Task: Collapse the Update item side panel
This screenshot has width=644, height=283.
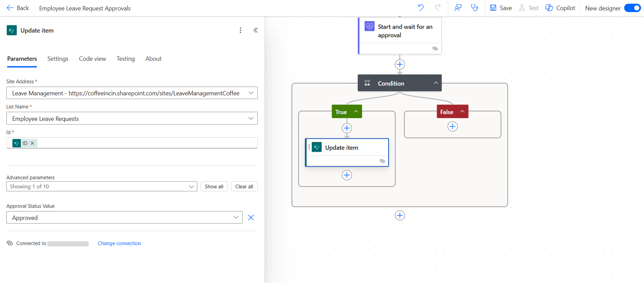Action: pyautogui.click(x=256, y=30)
